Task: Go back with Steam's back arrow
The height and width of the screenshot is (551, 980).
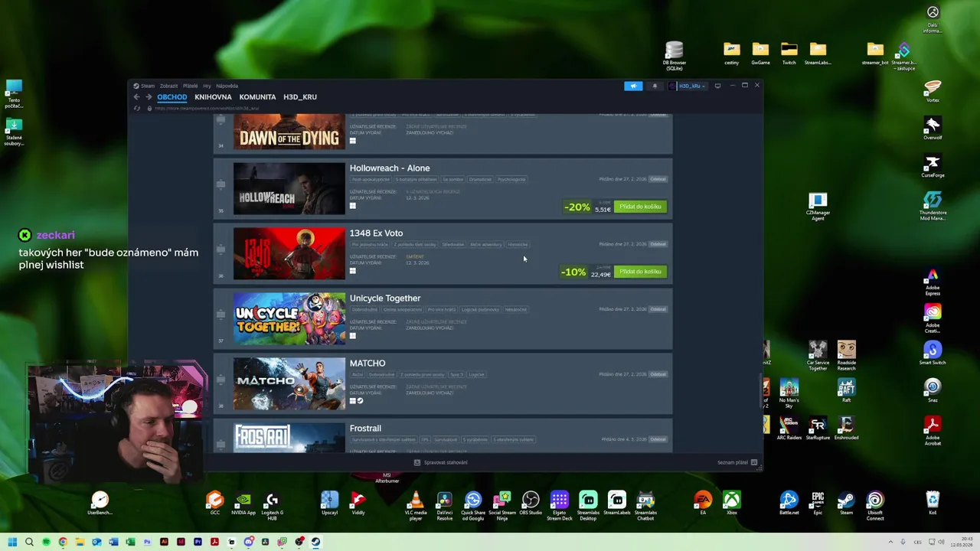Action: click(136, 97)
